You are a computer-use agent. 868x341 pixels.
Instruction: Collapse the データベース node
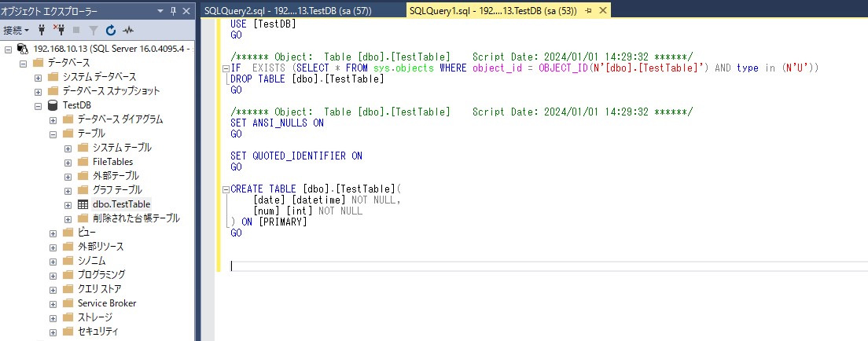(x=23, y=63)
